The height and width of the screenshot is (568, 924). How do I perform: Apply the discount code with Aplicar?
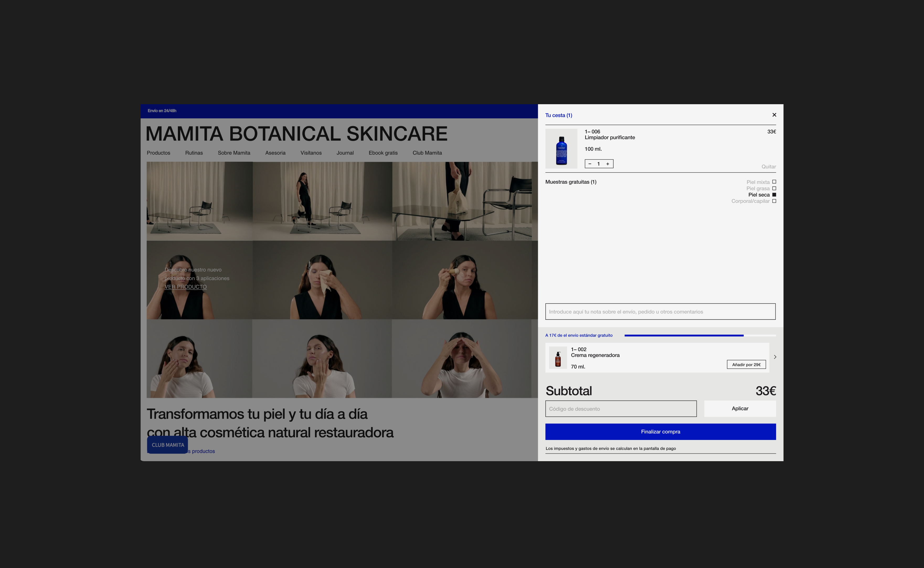pyautogui.click(x=740, y=408)
